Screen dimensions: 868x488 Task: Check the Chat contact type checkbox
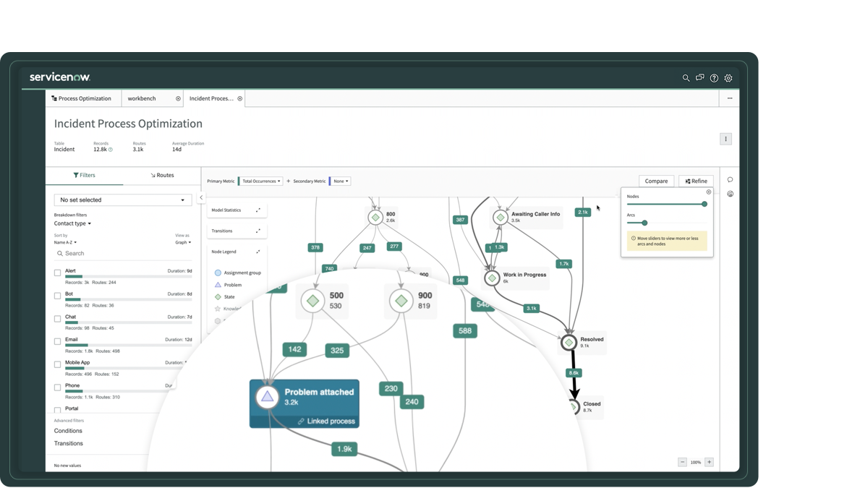click(x=58, y=319)
